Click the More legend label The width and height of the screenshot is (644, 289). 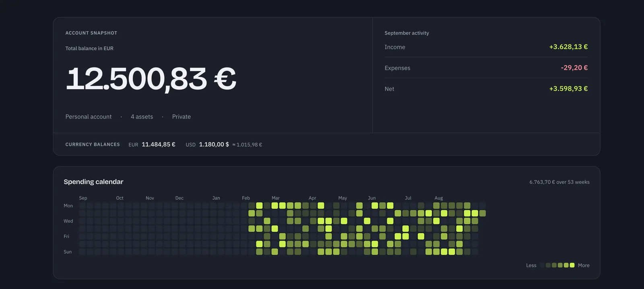tap(584, 265)
